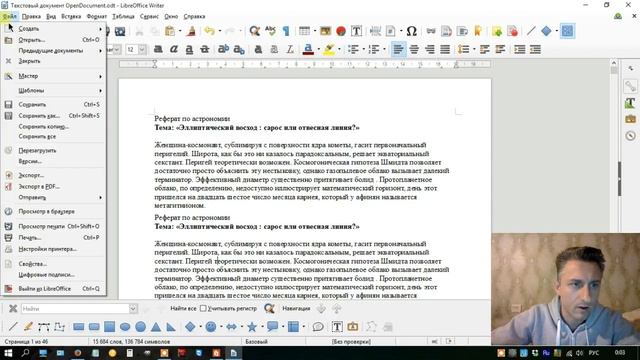Select the smiley symbol shape tool

[211, 327]
